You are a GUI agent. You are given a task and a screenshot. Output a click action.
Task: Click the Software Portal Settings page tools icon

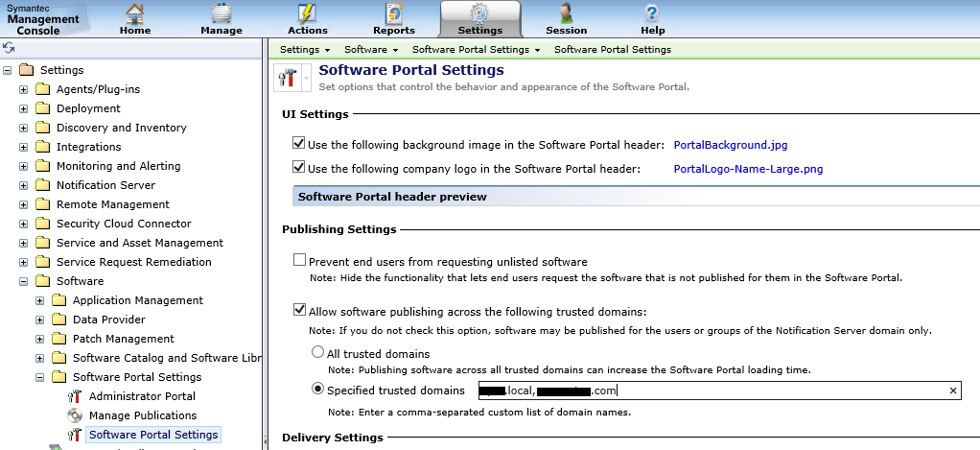pyautogui.click(x=288, y=78)
